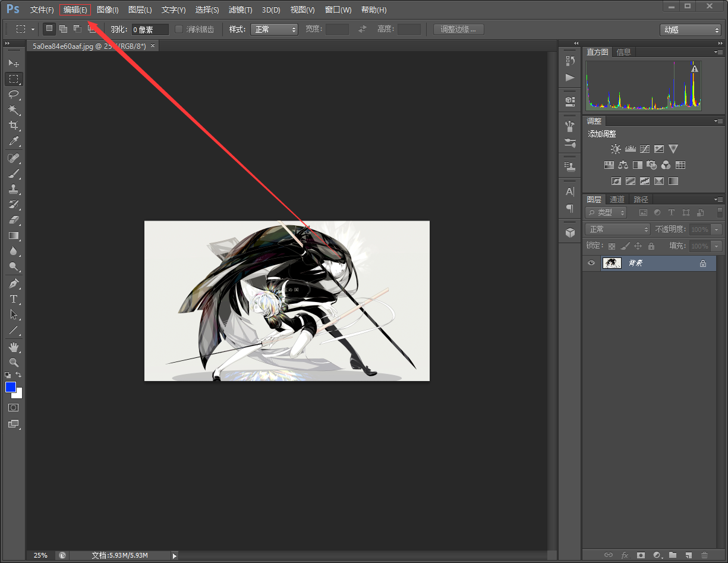Select the Eraser tool

pyautogui.click(x=14, y=220)
